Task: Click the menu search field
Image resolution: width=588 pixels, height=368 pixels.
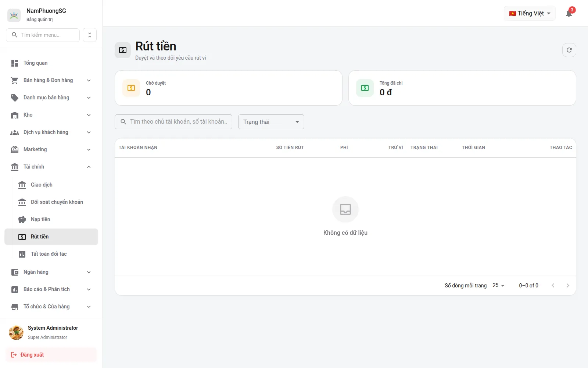Action: 43,35
